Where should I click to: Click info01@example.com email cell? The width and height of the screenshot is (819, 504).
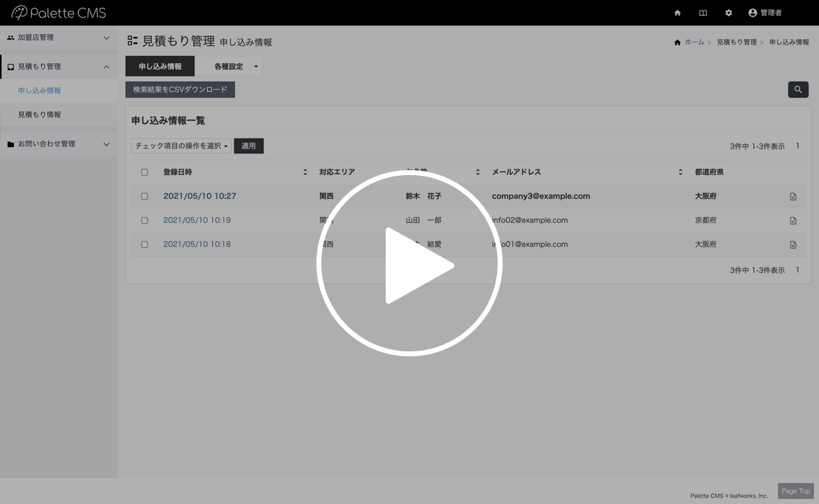(x=530, y=244)
